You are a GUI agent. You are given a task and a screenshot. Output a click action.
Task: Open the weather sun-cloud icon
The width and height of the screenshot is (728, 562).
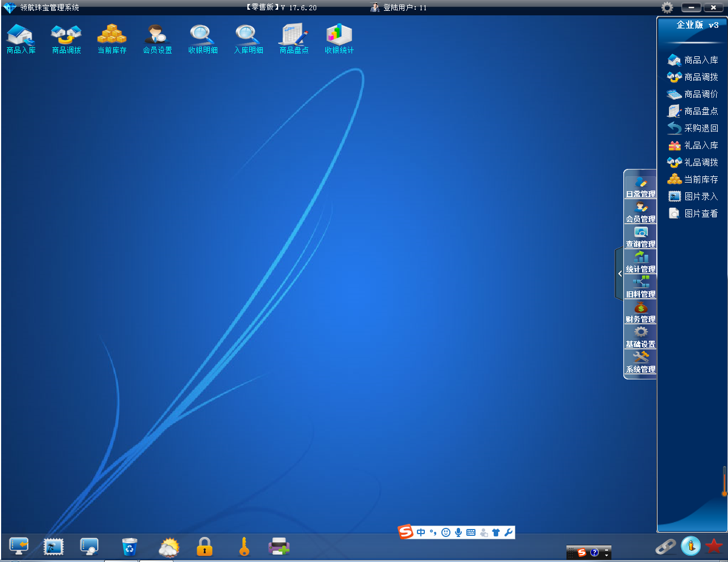pos(168,547)
